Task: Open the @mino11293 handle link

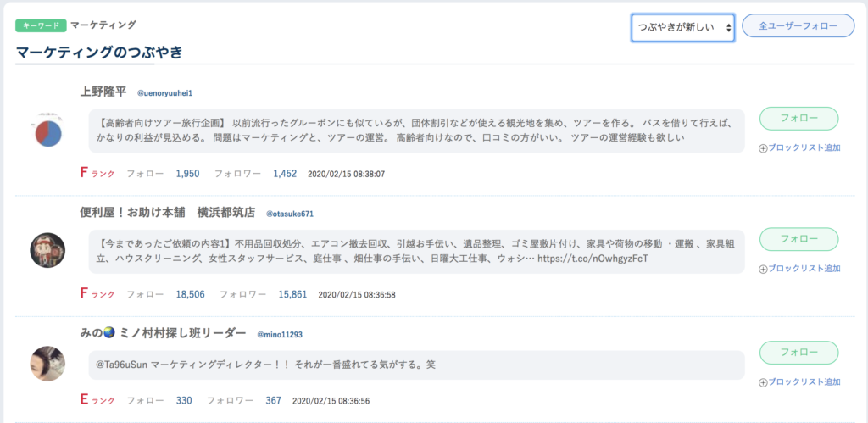Action: click(x=280, y=334)
